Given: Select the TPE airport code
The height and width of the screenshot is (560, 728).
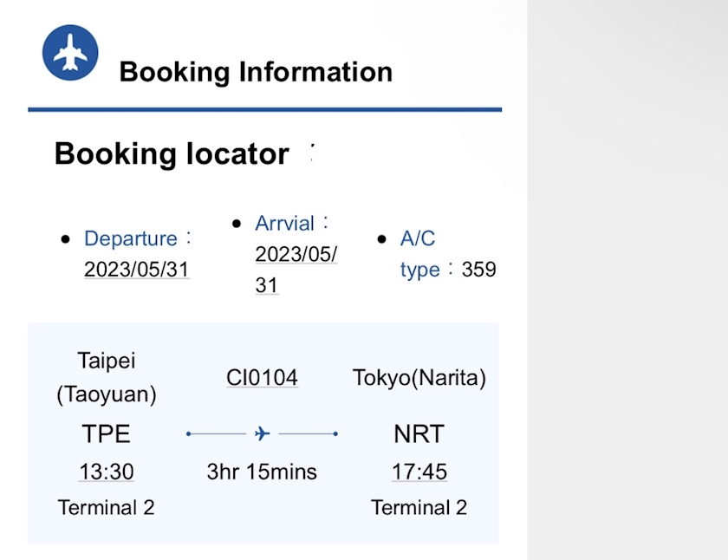Looking at the screenshot, I should (x=107, y=433).
